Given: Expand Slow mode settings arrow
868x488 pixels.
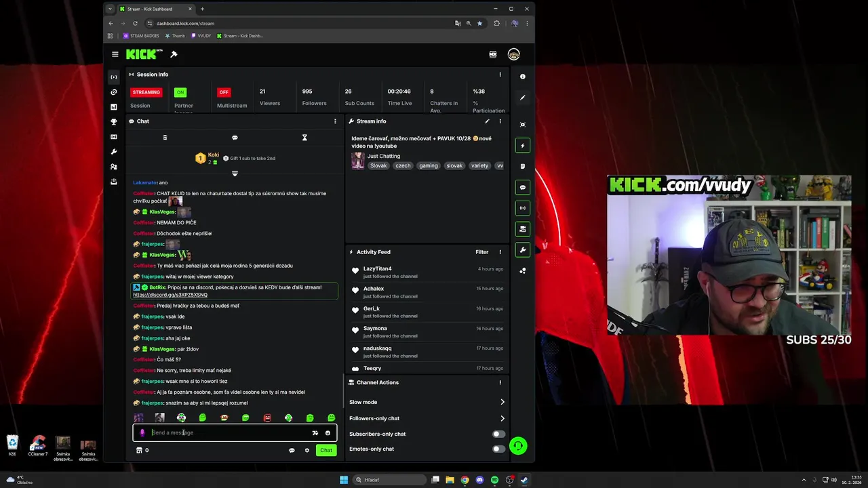Looking at the screenshot, I should [502, 402].
